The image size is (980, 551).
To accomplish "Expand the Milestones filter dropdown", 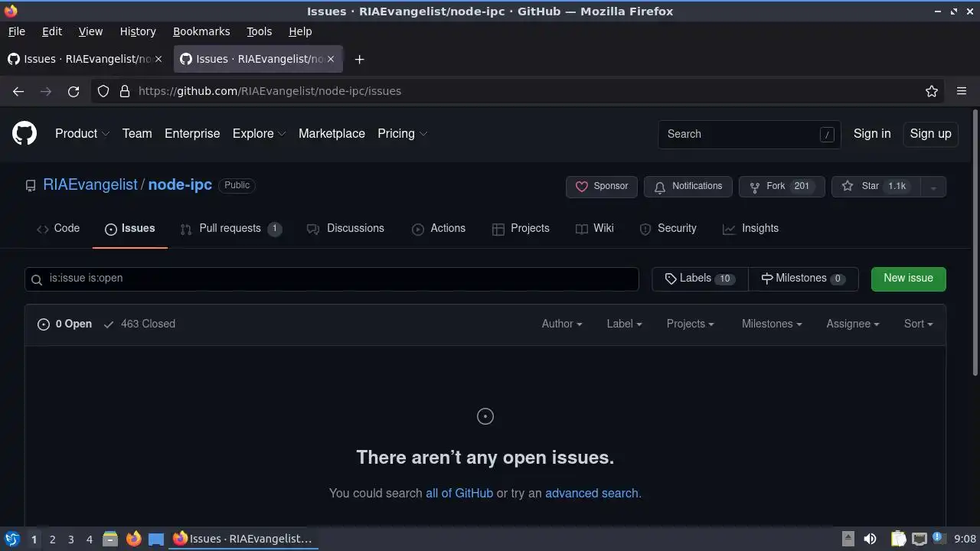I will [x=772, y=324].
